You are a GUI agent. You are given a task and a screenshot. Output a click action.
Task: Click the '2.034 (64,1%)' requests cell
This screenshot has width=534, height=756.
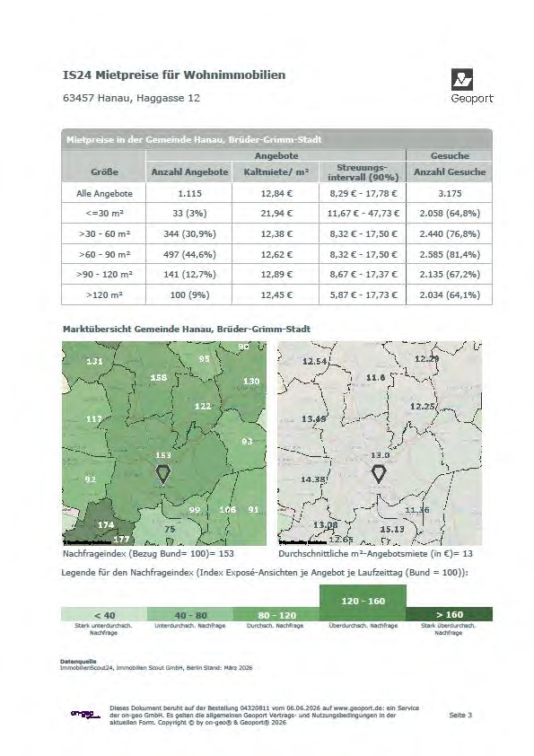[450, 294]
